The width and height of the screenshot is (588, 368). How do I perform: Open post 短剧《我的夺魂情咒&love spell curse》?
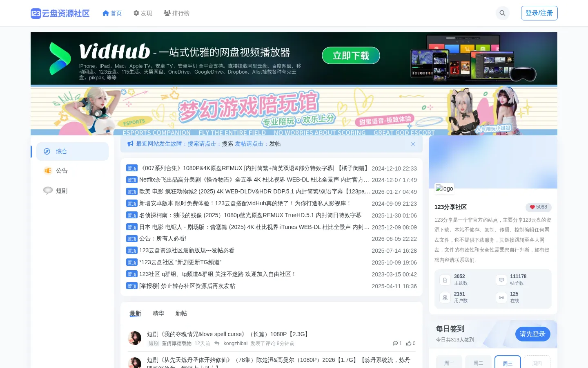point(228,334)
